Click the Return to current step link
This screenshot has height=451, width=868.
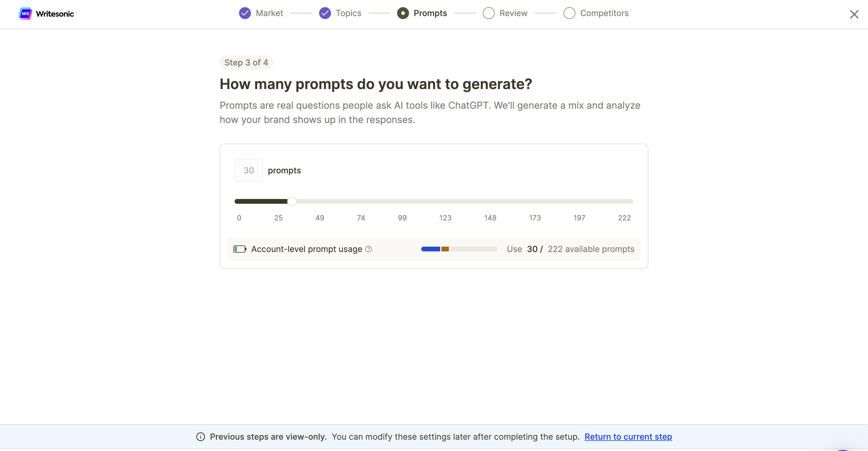[x=628, y=436]
